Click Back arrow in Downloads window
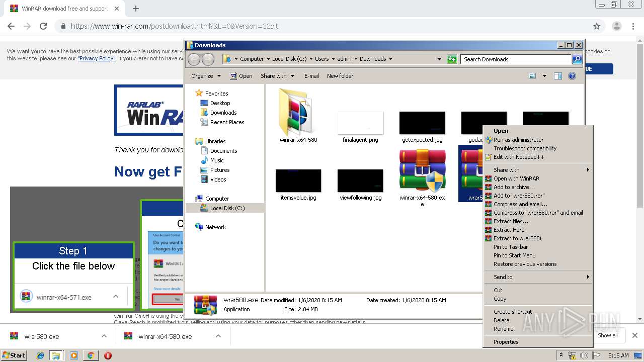The image size is (644, 362). tap(194, 59)
